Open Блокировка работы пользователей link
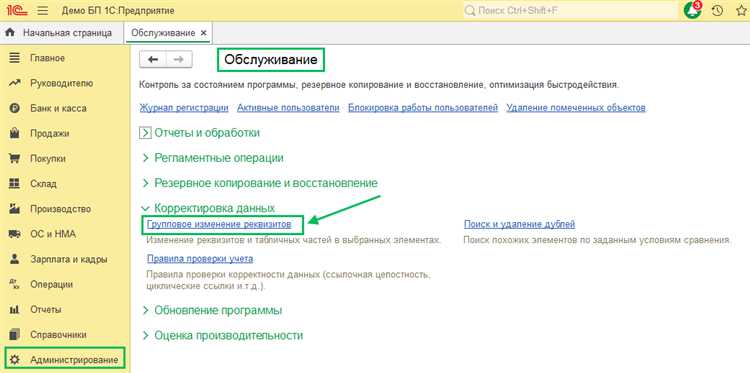 pyautogui.click(x=423, y=108)
